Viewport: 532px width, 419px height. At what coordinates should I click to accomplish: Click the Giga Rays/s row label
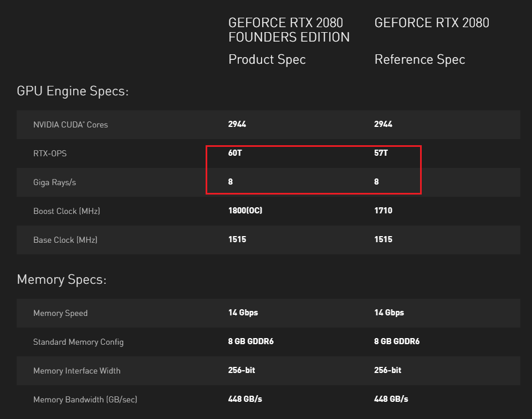point(54,182)
